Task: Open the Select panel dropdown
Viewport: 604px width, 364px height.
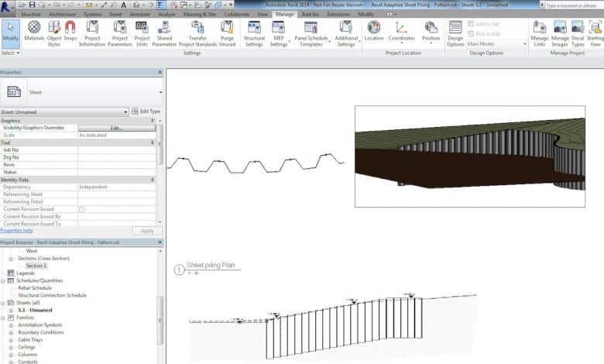Action: click(x=10, y=53)
